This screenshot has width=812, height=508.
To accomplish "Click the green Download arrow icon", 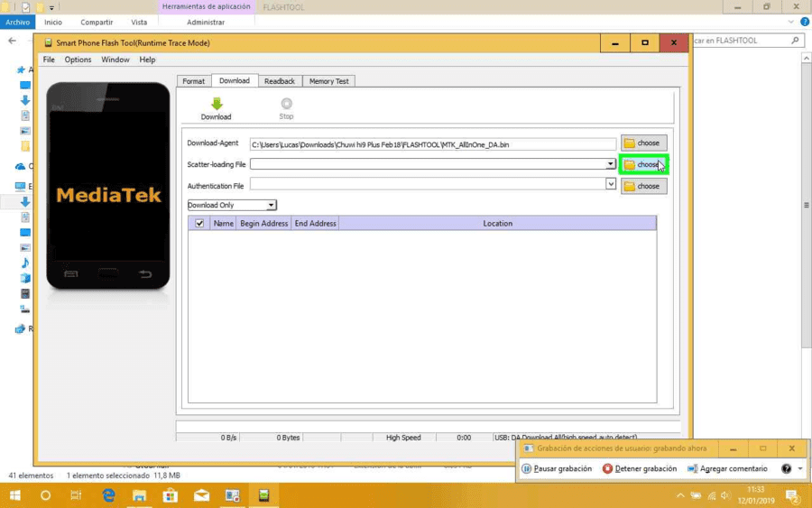I will 217,104.
